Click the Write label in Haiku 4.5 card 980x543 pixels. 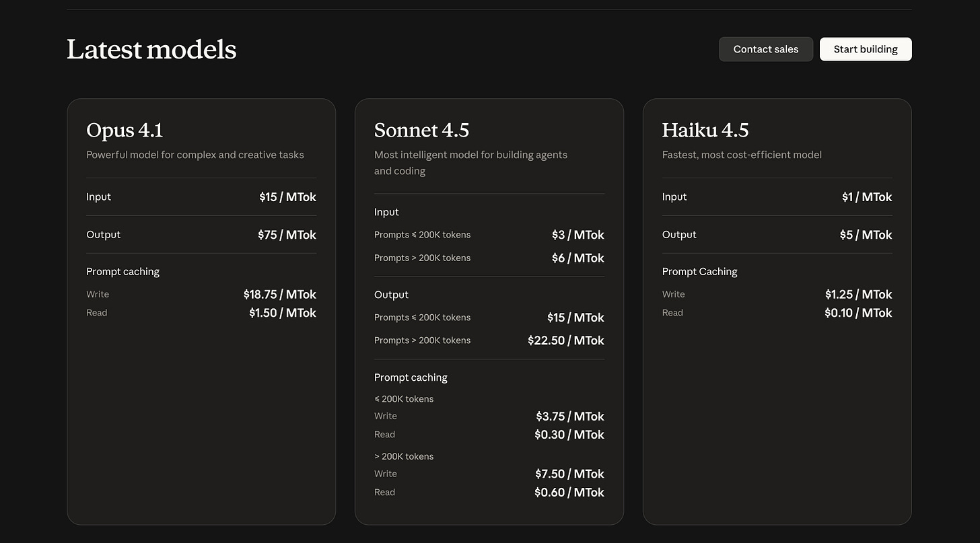coord(674,295)
